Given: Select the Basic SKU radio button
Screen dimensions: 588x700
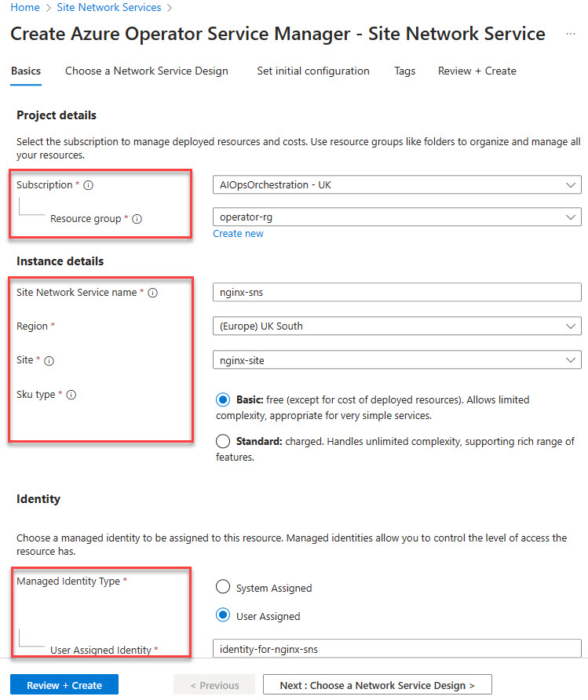Looking at the screenshot, I should [223, 399].
